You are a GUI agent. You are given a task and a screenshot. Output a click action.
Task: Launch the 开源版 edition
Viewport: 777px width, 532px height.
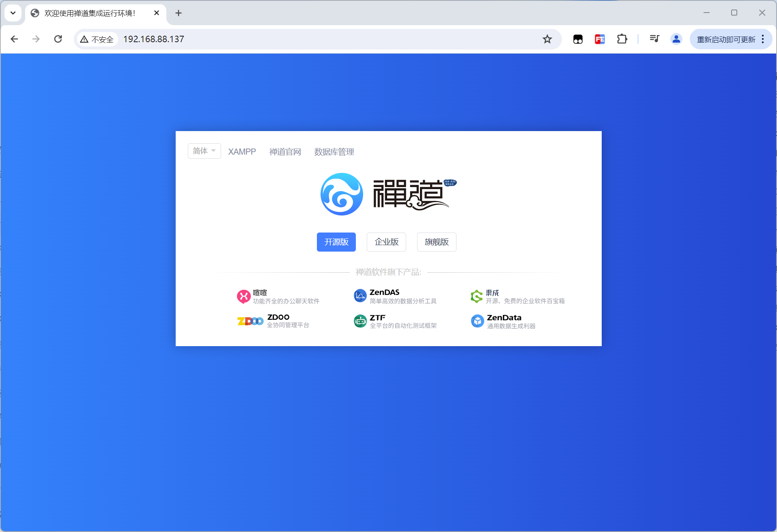[x=336, y=242]
